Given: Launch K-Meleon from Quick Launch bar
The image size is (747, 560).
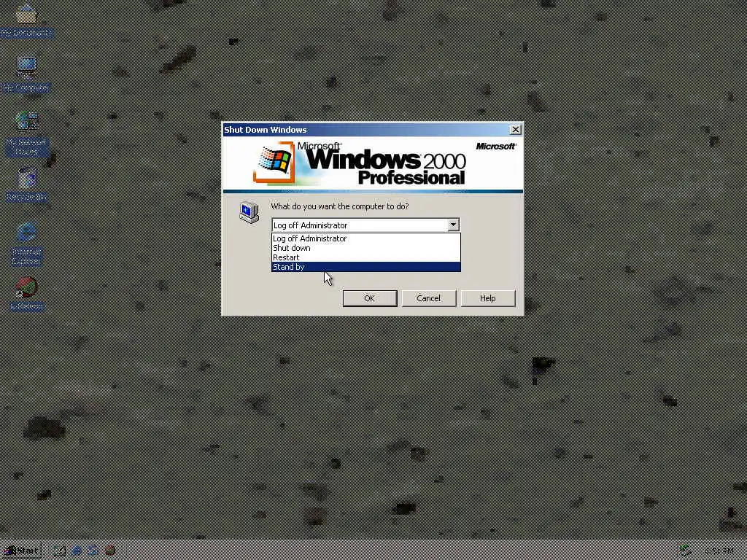Looking at the screenshot, I should pos(110,551).
